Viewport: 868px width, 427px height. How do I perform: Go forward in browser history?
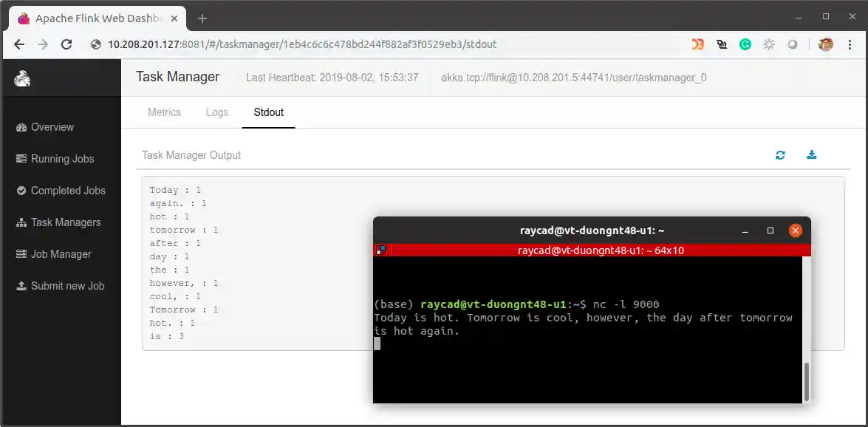click(43, 45)
